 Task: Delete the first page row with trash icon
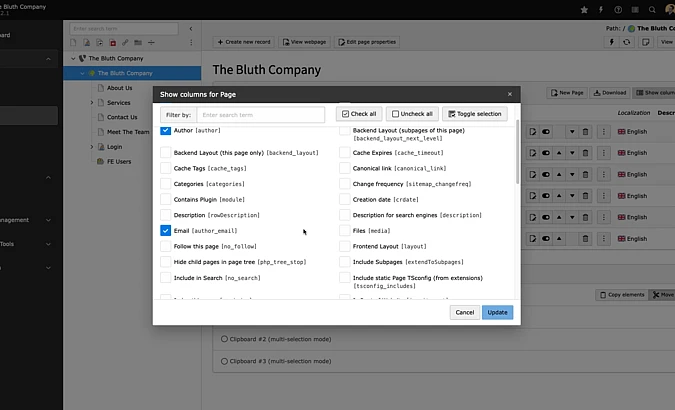[585, 131]
